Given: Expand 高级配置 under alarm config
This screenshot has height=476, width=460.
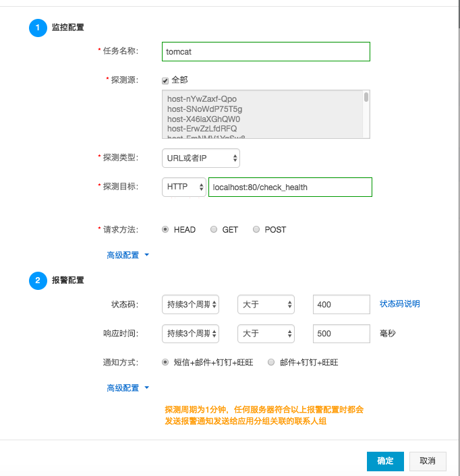Looking at the screenshot, I should point(128,388).
